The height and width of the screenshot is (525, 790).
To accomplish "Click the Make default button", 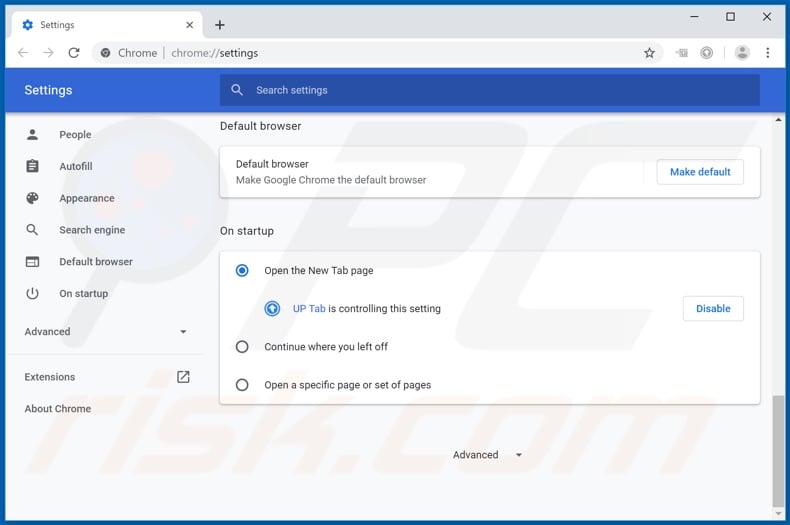I will click(x=700, y=172).
